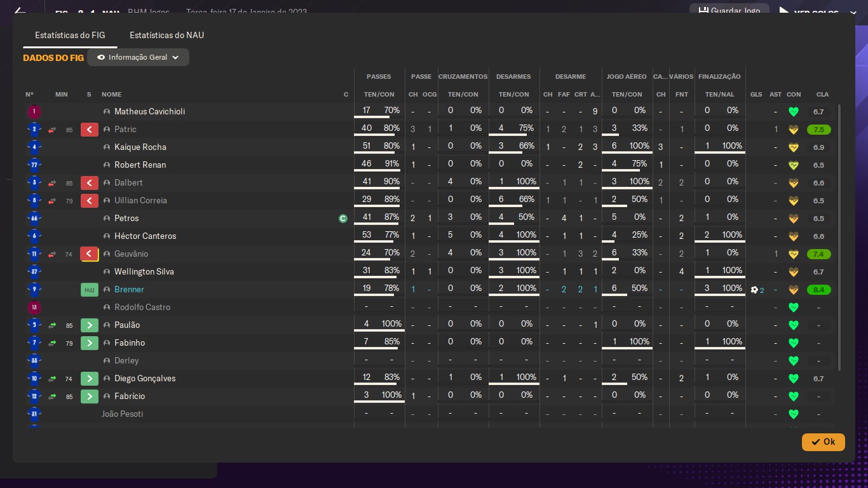Select the Estatísticas do FIG tab

point(70,35)
